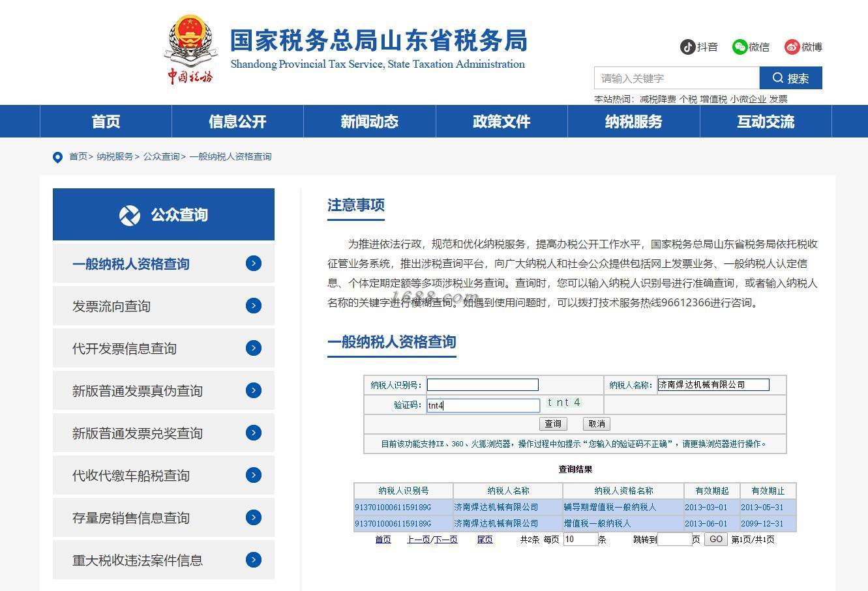
Task: Focus the 纳税人名称 input field
Action: [713, 385]
